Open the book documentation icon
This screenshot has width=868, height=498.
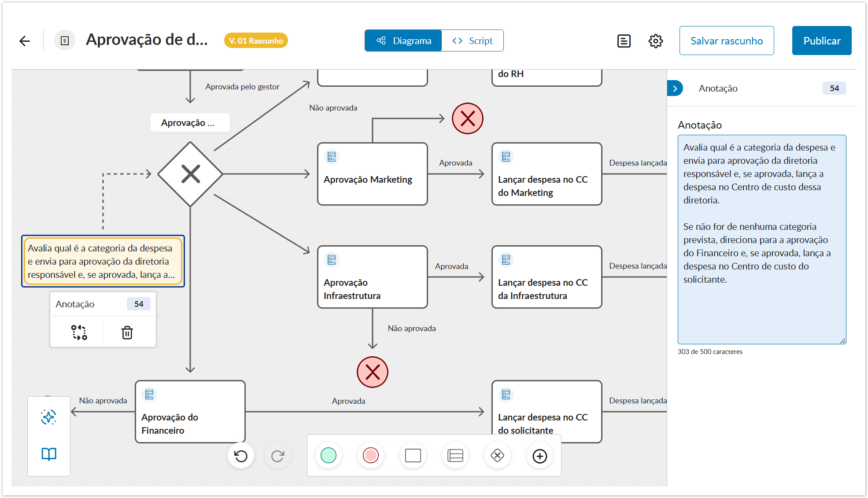click(48, 454)
